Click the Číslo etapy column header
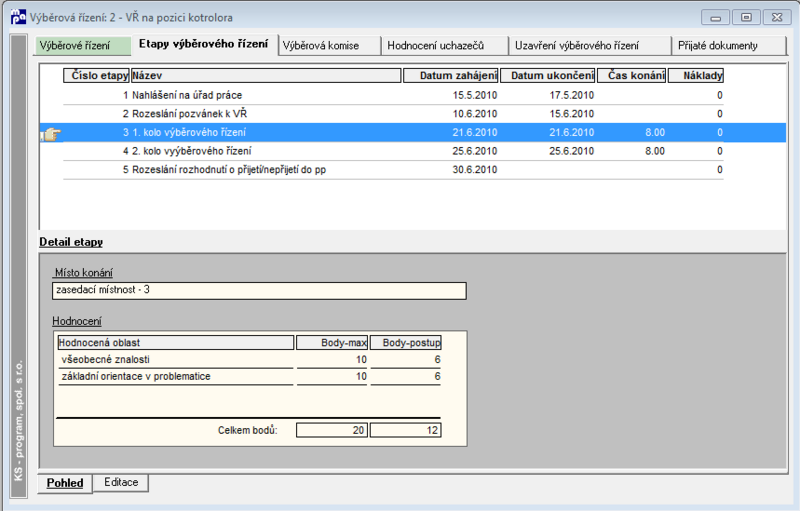The width and height of the screenshot is (800, 511). tap(96, 75)
